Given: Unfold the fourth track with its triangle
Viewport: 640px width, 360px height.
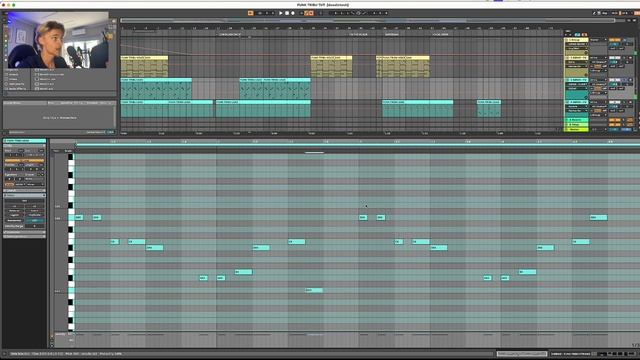Looking at the screenshot, I should coord(567,102).
